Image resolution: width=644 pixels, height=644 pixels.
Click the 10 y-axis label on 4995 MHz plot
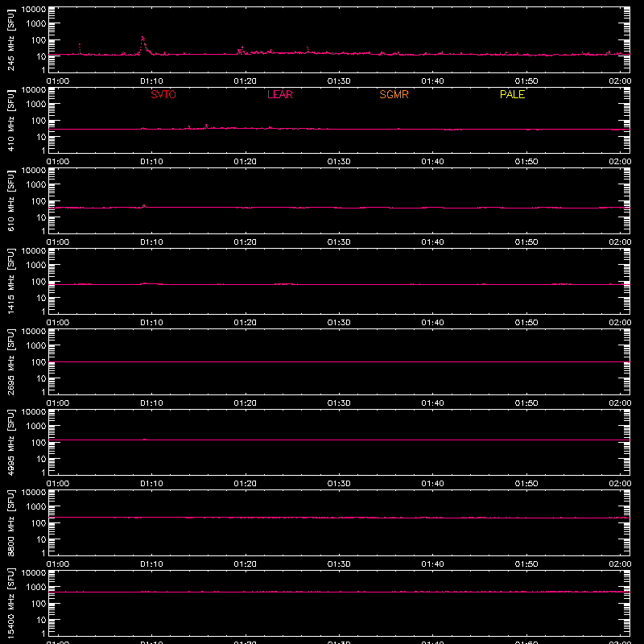point(41,459)
